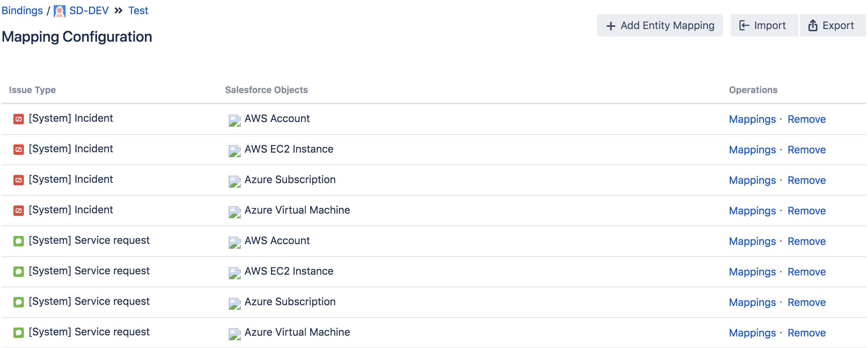Remove the Incident AWS EC2 Instance mapping

click(x=807, y=150)
